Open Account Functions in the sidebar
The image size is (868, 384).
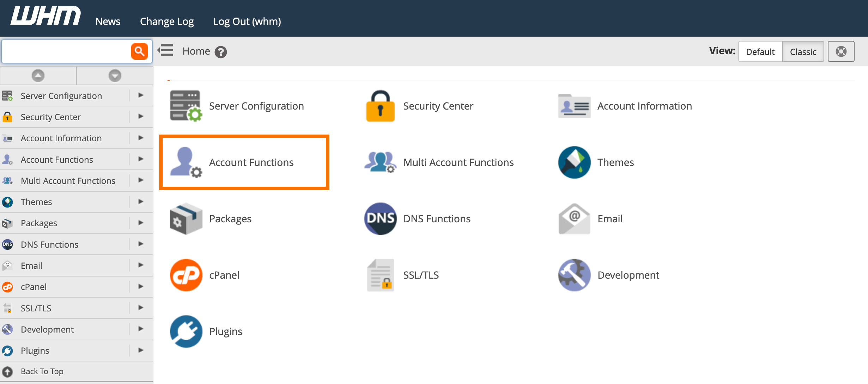[57, 160]
